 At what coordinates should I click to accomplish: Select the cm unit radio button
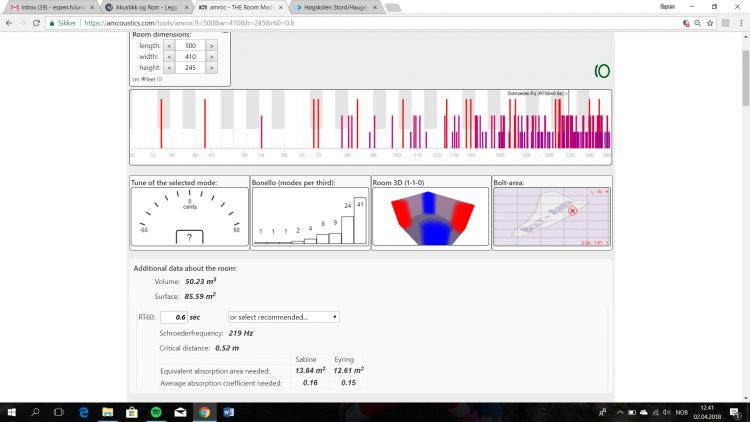point(143,79)
